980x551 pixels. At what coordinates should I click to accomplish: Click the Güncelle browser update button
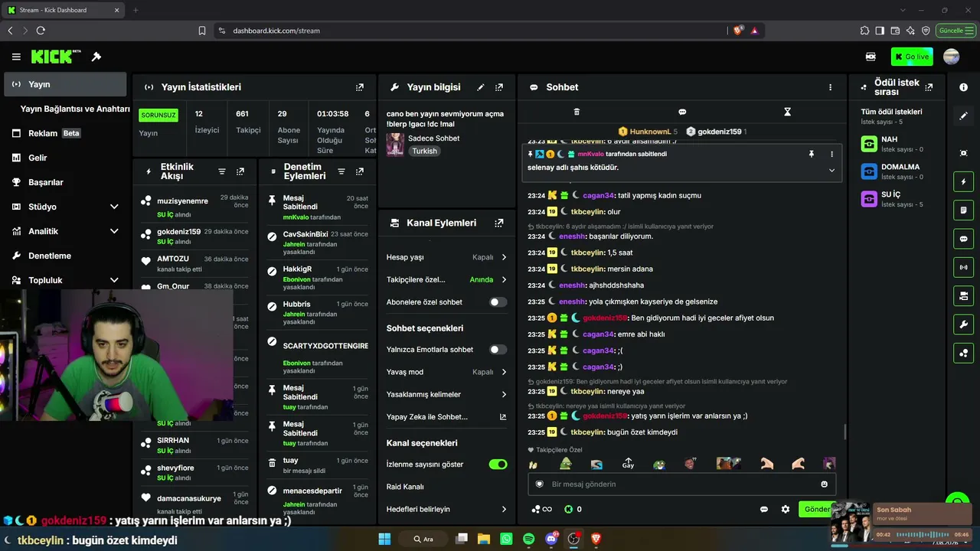click(x=955, y=31)
